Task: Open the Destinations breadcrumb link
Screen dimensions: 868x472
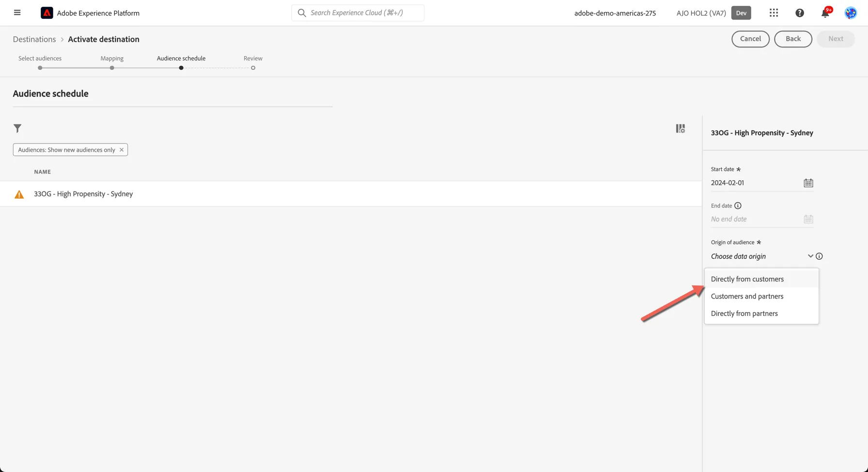Action: [34, 39]
